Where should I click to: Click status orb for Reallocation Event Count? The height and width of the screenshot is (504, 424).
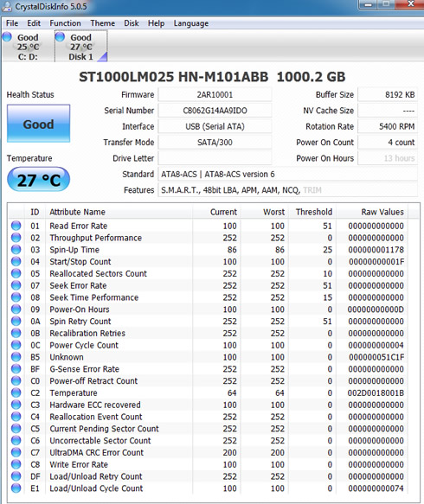16,416
